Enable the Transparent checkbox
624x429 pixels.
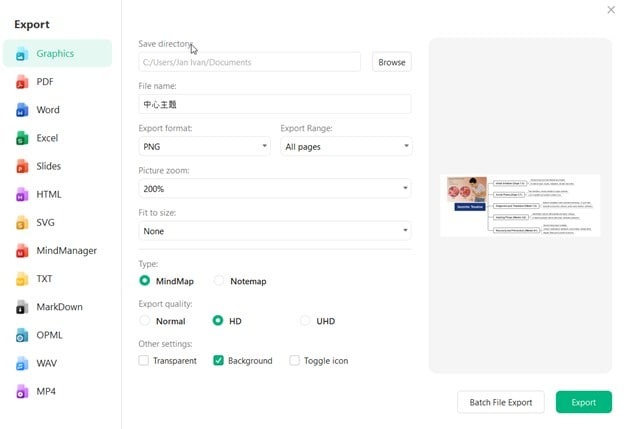144,361
